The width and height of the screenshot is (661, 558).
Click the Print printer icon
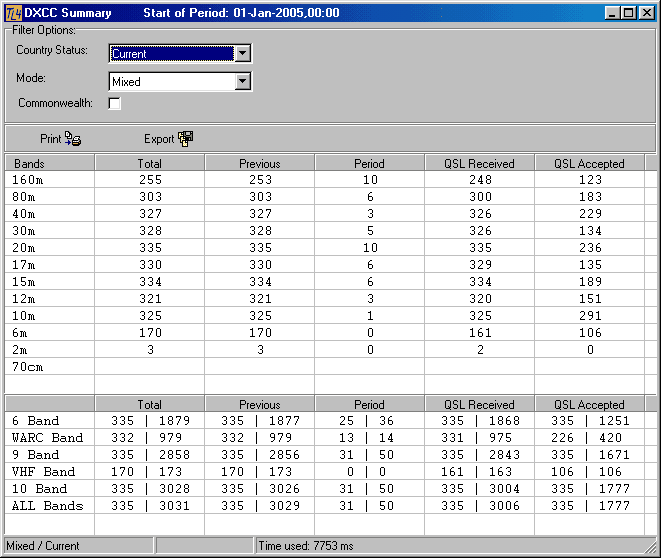73,138
